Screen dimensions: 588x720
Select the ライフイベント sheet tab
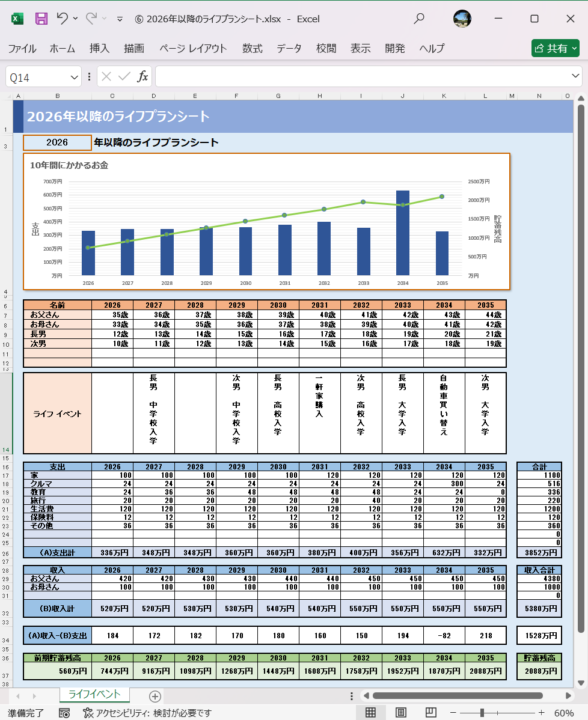94,695
